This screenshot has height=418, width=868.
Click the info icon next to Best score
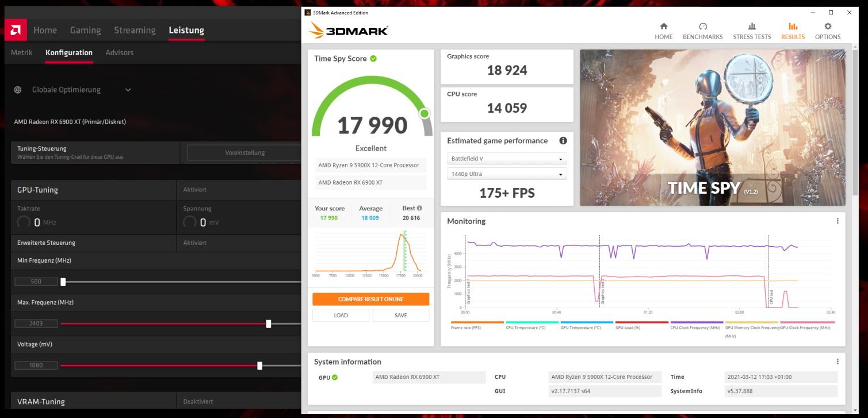pos(419,208)
